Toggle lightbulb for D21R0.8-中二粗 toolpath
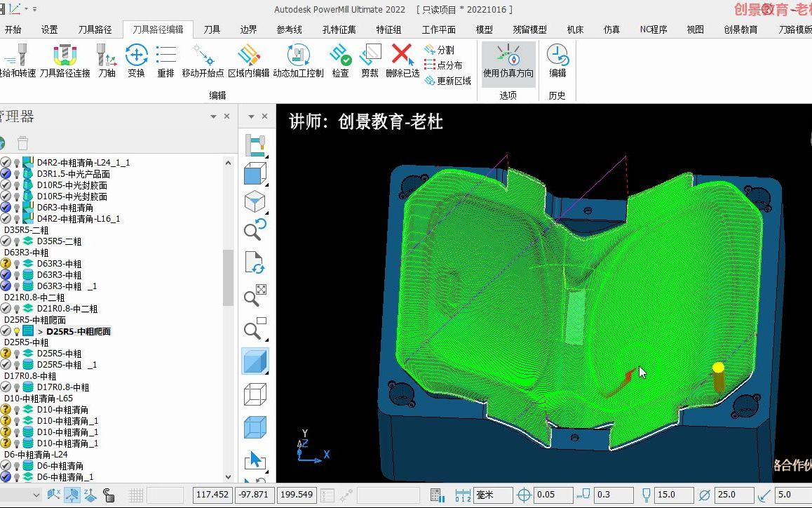This screenshot has width=812, height=508. 17,309
